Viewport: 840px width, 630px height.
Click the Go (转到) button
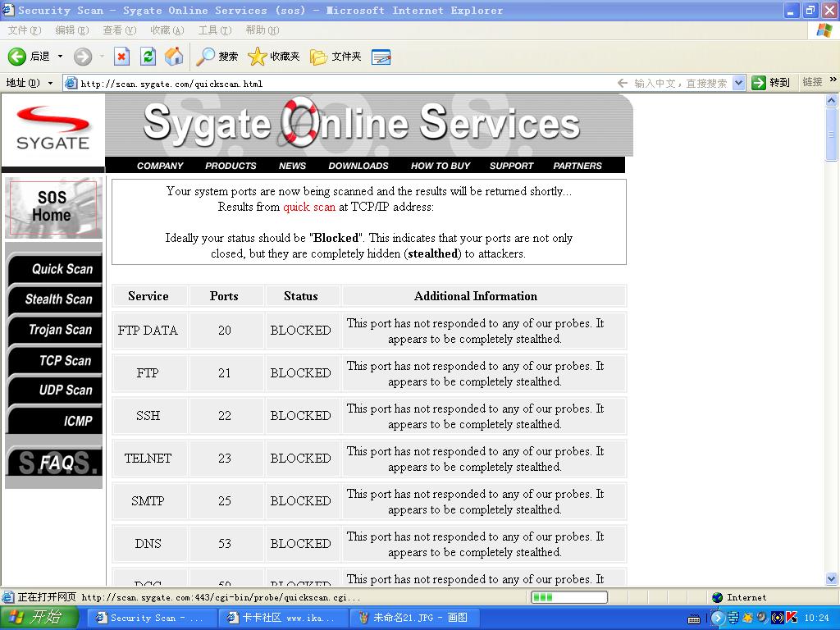pyautogui.click(x=770, y=83)
